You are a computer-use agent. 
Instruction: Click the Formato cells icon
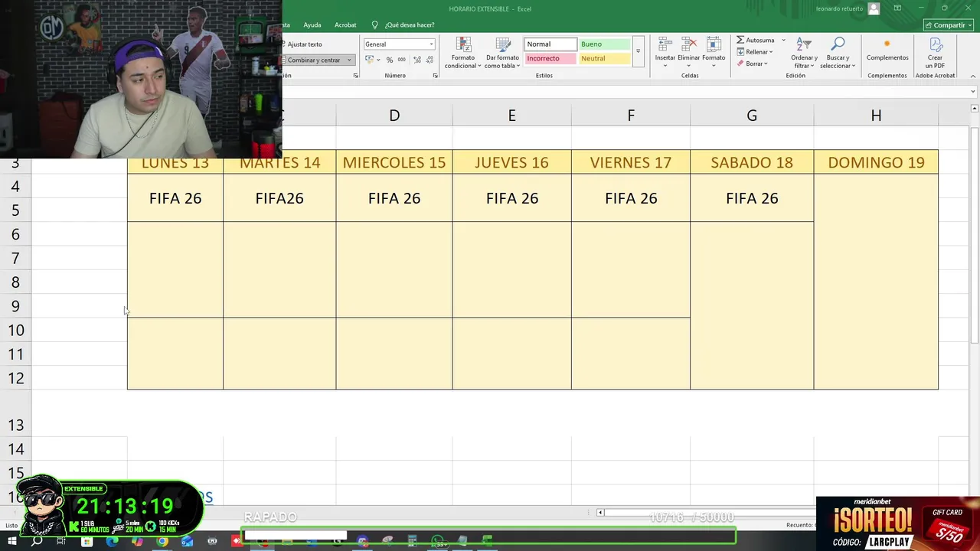(714, 44)
